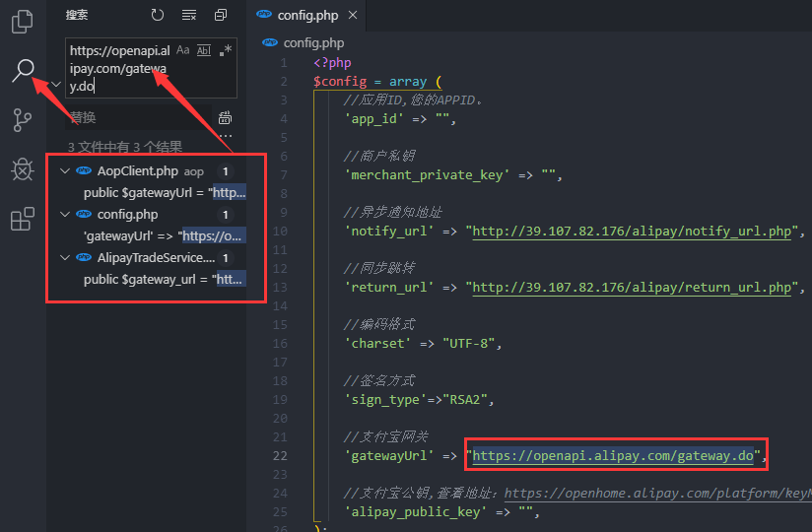Open the openapi.alipay.com gateway link
This screenshot has height=532, width=812.
pos(613,456)
